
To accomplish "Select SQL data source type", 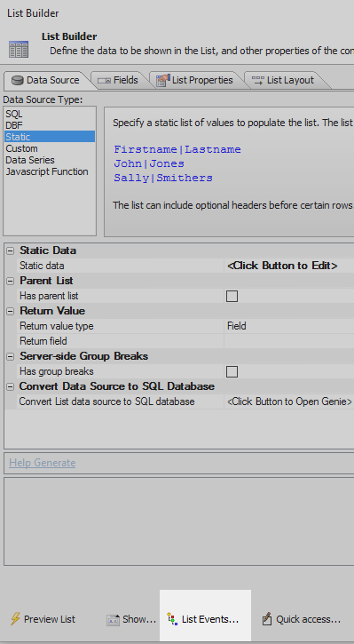I will point(50,114).
